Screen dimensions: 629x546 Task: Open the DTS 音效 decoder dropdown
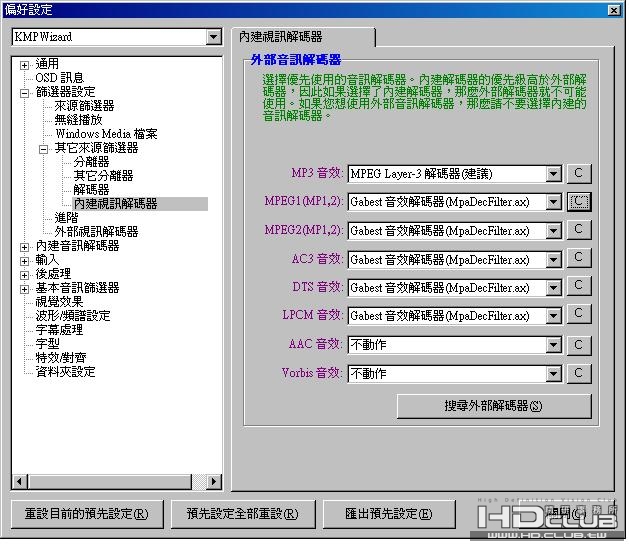point(554,288)
